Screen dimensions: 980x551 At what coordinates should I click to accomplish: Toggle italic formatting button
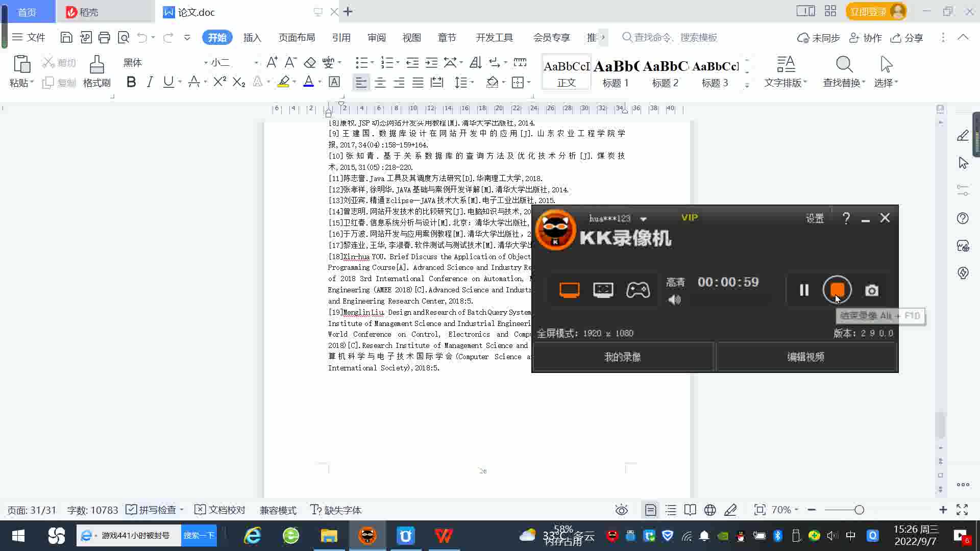click(150, 82)
